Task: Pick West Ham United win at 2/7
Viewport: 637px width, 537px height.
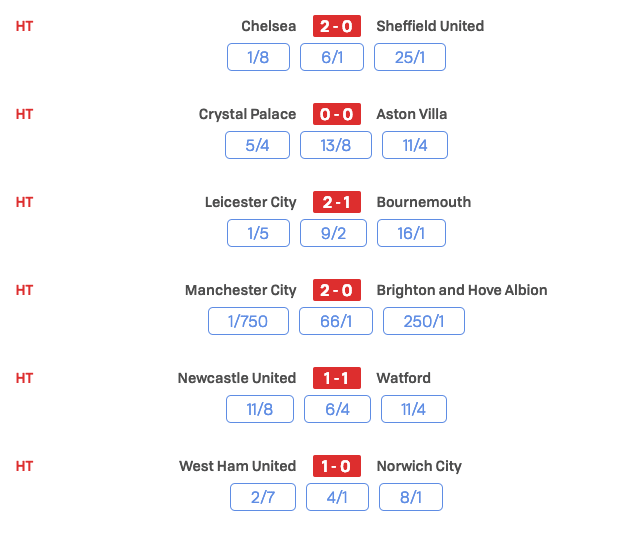Action: pos(262,497)
